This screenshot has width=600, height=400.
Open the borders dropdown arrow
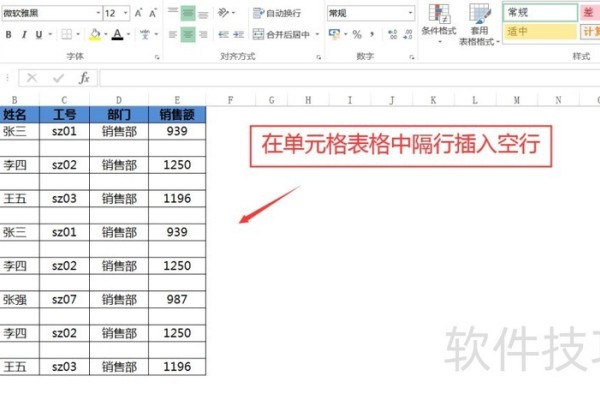click(78, 34)
